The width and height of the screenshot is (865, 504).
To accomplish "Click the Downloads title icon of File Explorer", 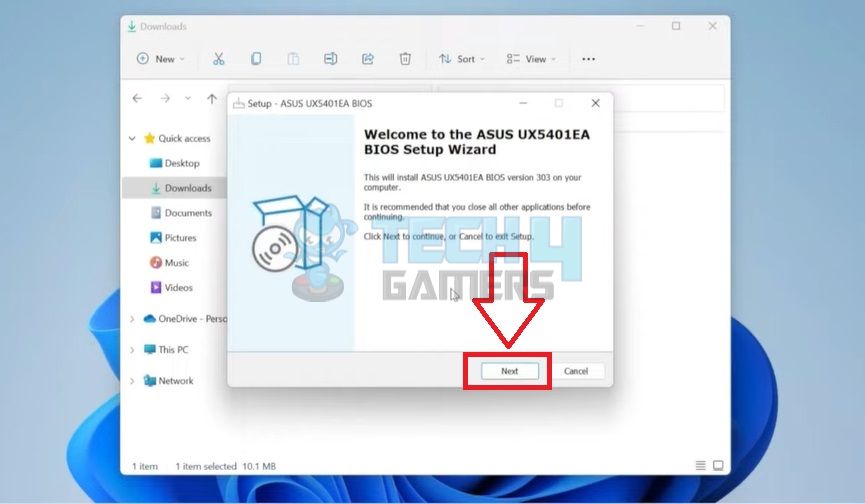I will tap(132, 26).
